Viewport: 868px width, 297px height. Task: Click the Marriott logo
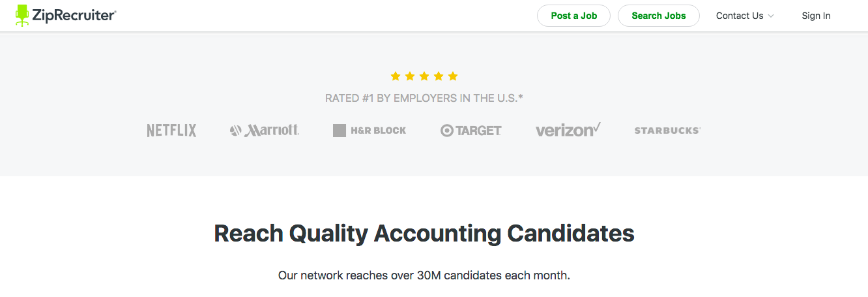tap(265, 131)
